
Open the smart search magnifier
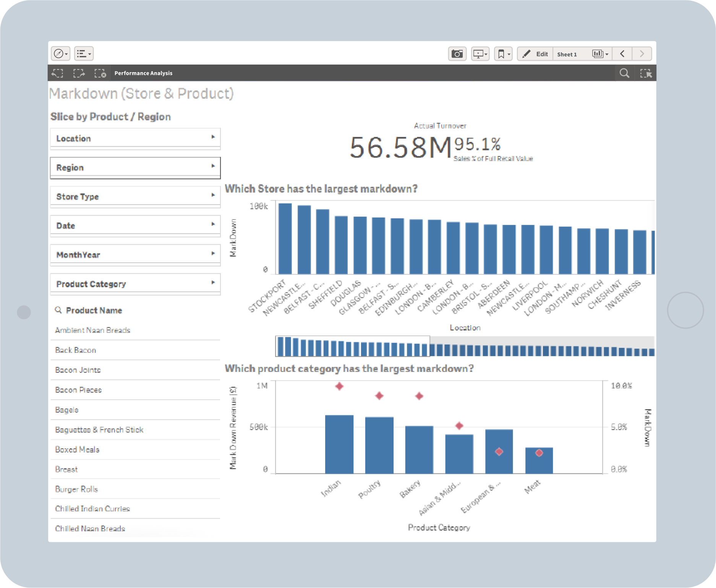click(624, 73)
